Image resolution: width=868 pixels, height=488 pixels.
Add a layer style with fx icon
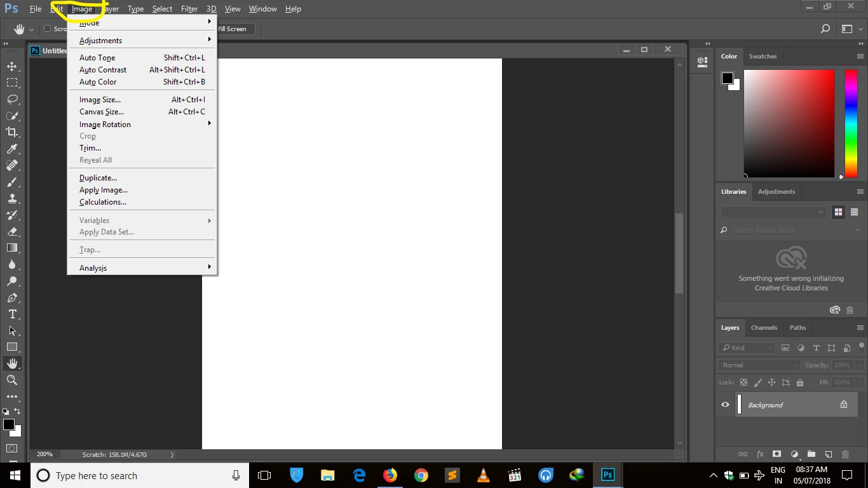(760, 454)
